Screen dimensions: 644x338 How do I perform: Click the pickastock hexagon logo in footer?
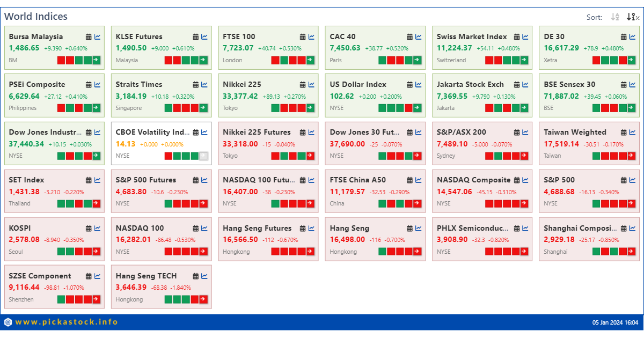coord(8,322)
